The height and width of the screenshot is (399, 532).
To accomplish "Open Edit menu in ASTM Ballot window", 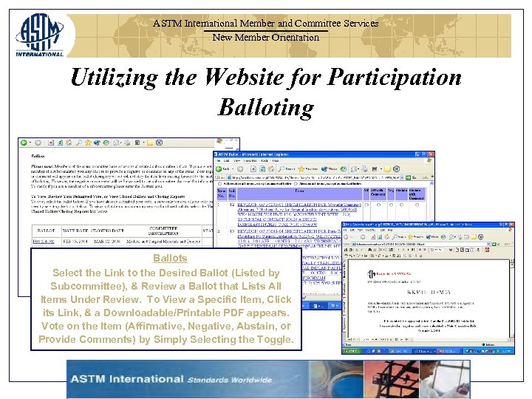I will coord(226,160).
